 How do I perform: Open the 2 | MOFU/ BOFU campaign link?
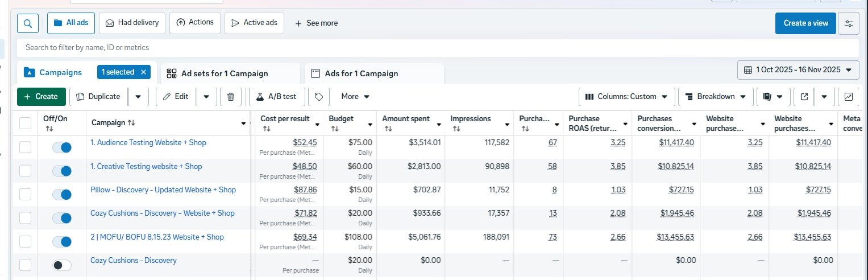pyautogui.click(x=157, y=237)
